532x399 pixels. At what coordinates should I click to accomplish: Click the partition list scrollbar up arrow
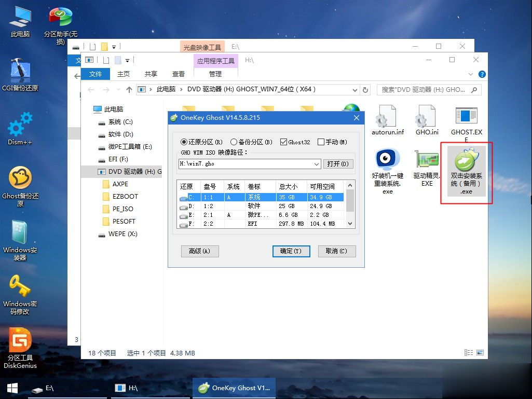(x=350, y=185)
